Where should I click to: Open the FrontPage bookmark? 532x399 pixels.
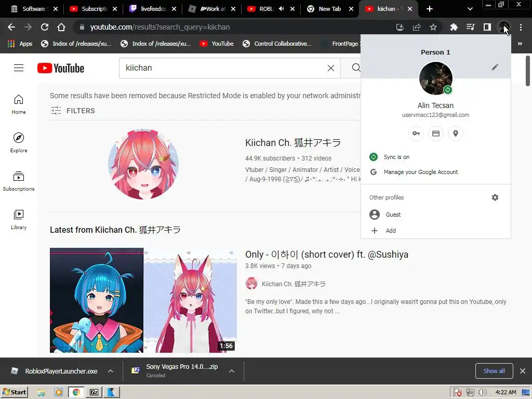click(x=341, y=44)
